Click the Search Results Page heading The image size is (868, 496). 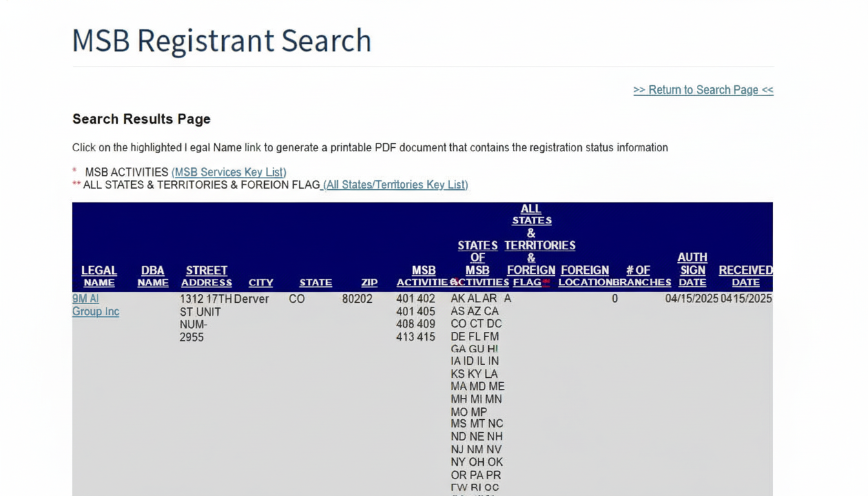coord(141,119)
